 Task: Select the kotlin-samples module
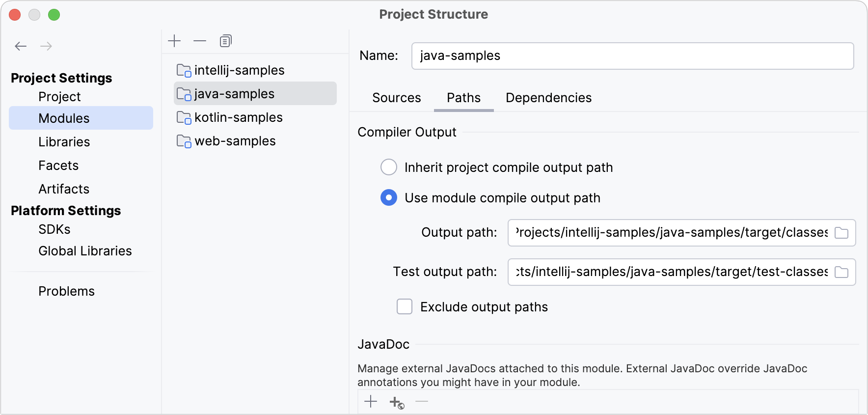click(238, 117)
